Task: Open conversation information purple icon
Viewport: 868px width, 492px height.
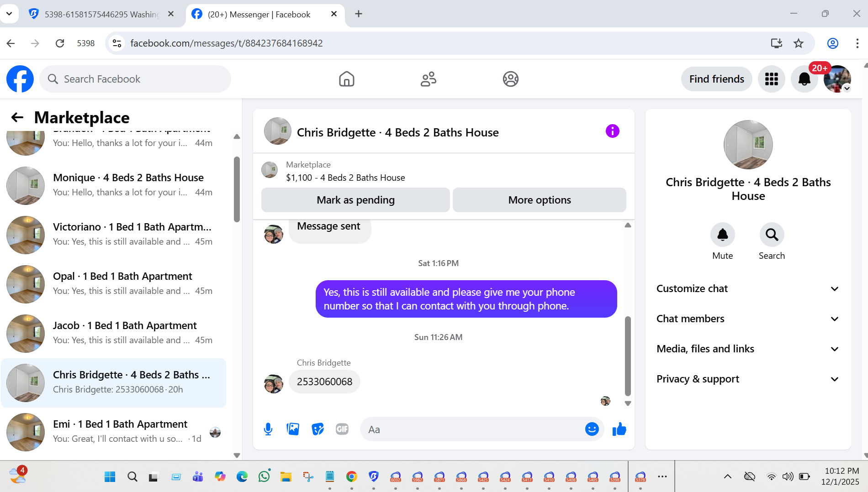Action: tap(613, 131)
